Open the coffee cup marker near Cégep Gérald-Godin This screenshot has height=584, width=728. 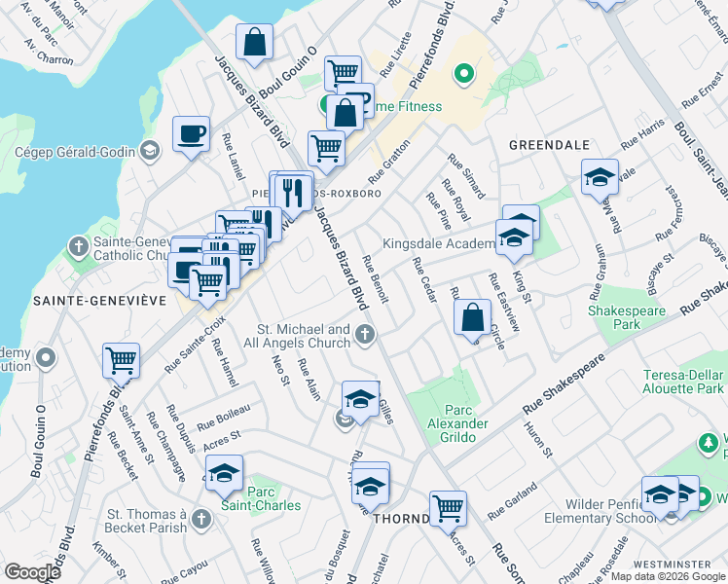coord(191,135)
